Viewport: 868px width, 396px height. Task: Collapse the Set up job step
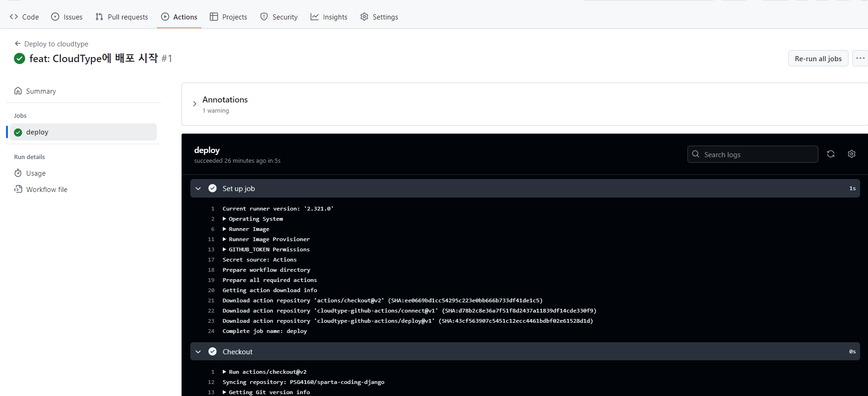(x=198, y=188)
